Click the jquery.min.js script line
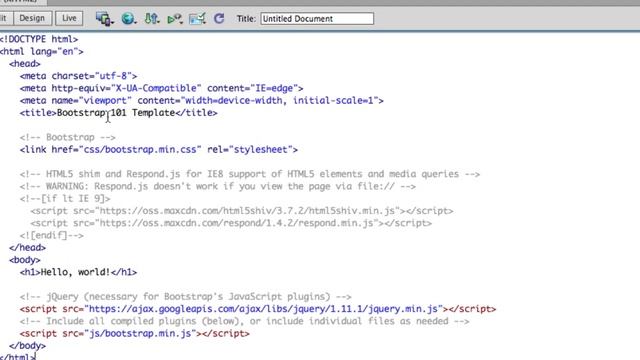This screenshot has width=640, height=360. pos(258,309)
